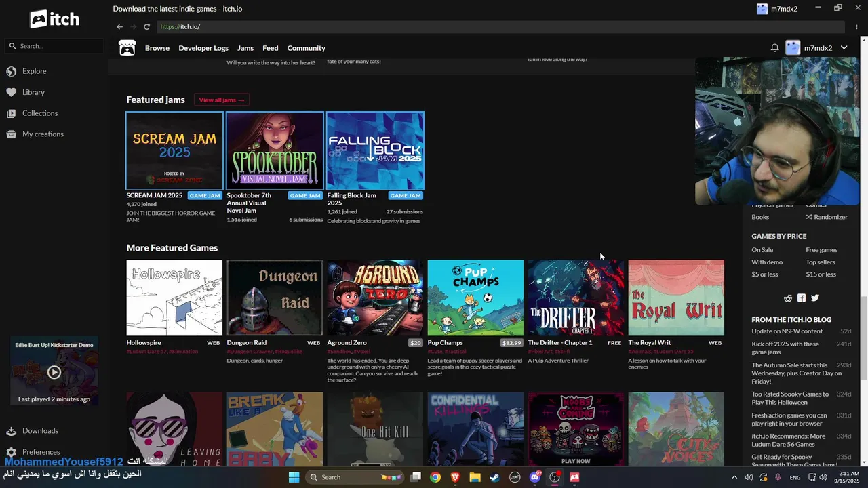
Task: Open The Drifter - Chapter 1 cover
Action: 576,298
